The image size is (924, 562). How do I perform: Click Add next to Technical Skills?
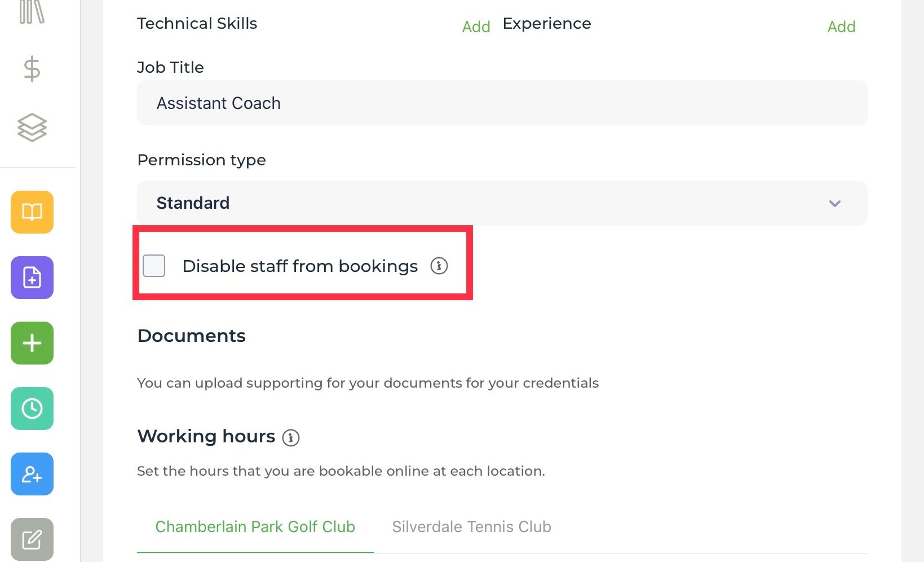[x=476, y=27]
